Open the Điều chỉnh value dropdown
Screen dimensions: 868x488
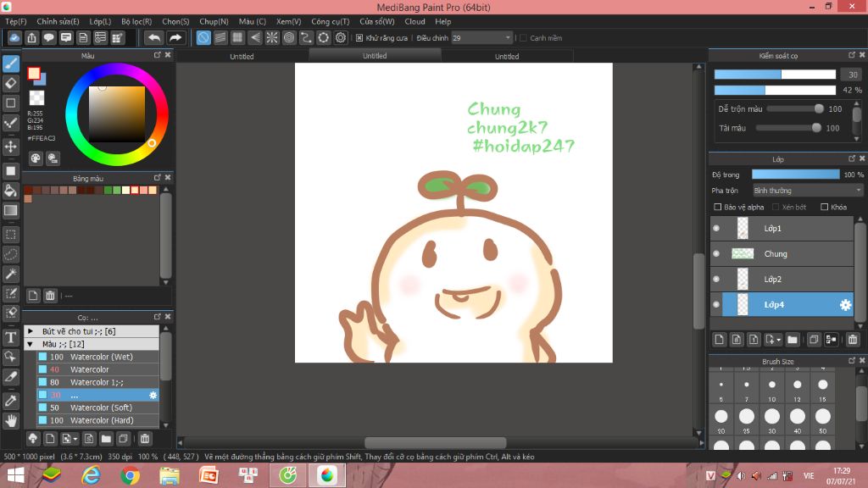(481, 37)
